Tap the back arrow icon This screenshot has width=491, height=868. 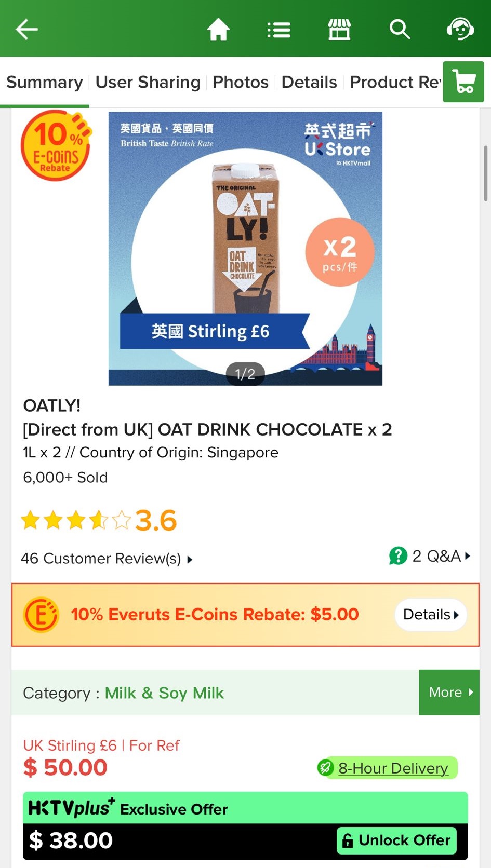[26, 29]
